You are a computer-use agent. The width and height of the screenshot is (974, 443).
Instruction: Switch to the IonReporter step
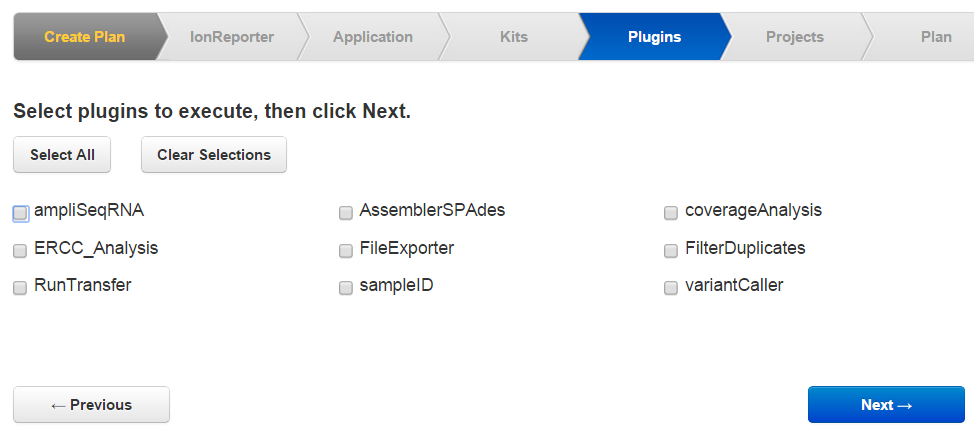pyautogui.click(x=231, y=37)
